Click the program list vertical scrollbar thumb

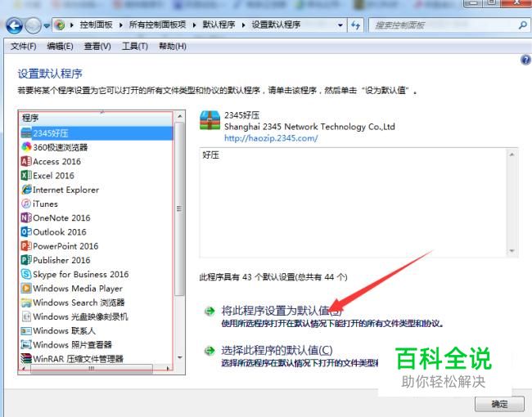click(x=180, y=208)
